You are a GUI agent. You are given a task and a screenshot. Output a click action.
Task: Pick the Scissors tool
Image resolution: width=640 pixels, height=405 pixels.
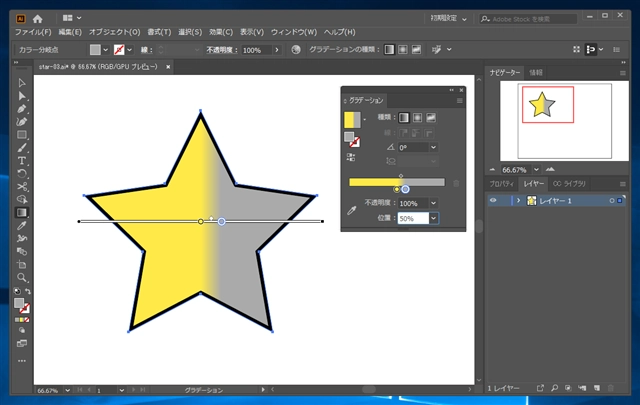point(22,187)
